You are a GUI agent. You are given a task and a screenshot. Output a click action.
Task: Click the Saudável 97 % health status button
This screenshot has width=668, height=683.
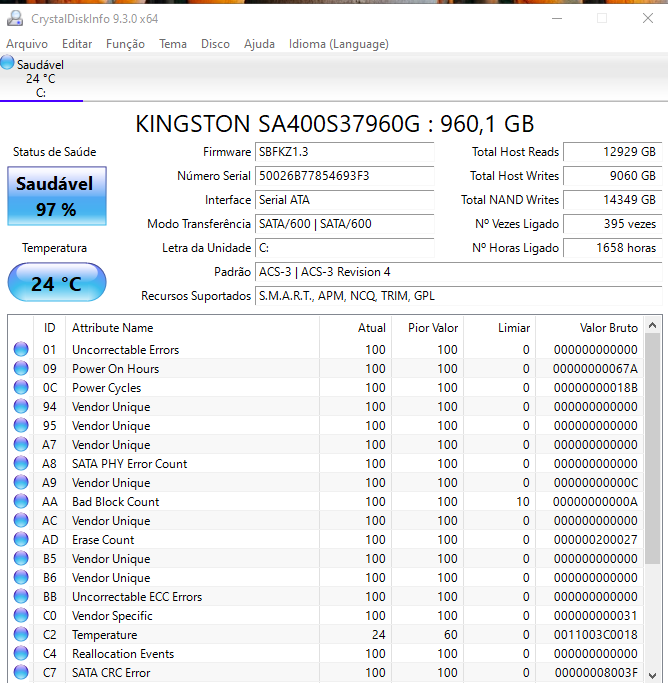point(57,196)
